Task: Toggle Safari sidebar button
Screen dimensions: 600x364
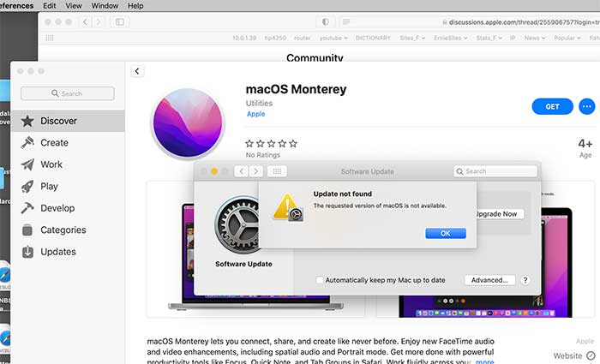Action: point(120,21)
